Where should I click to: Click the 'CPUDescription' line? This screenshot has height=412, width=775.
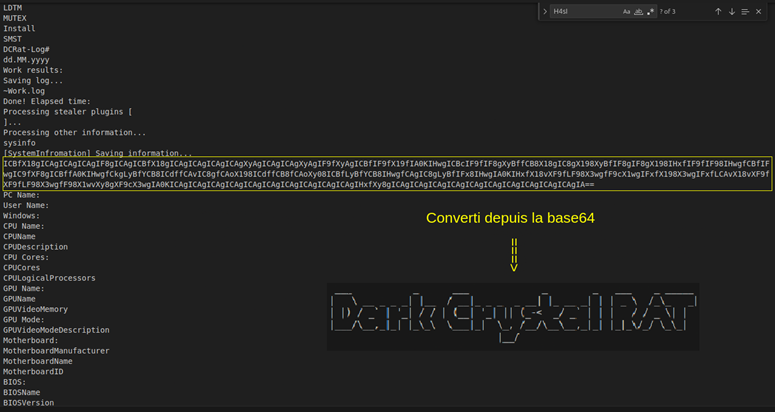point(36,247)
